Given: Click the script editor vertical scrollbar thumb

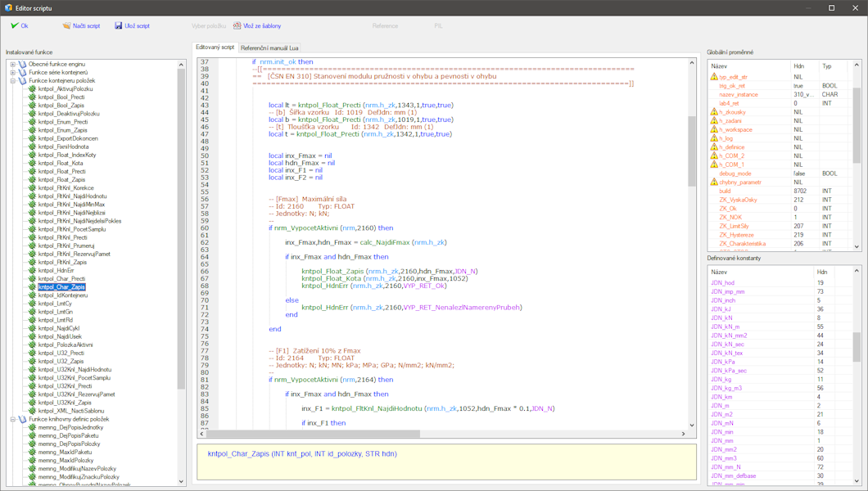Looking at the screenshot, I should 692,151.
